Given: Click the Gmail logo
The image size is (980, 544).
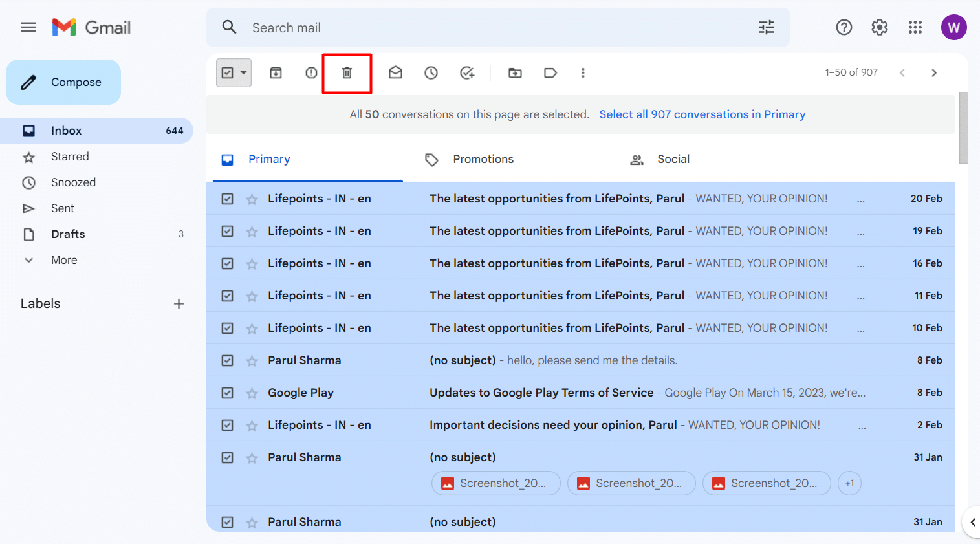Looking at the screenshot, I should [91, 27].
